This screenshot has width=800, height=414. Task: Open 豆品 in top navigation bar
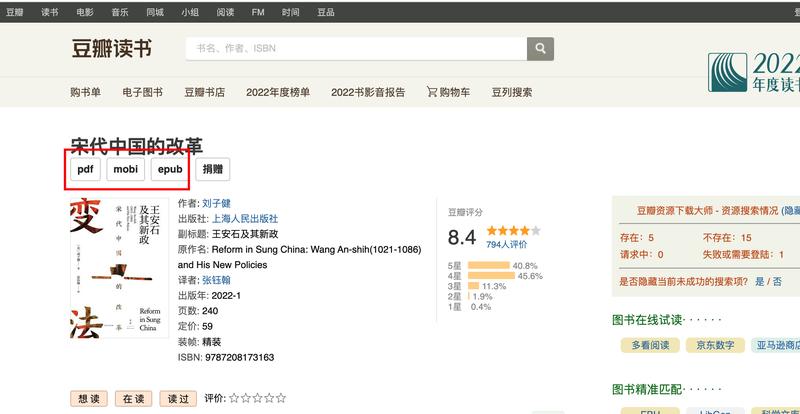point(326,12)
